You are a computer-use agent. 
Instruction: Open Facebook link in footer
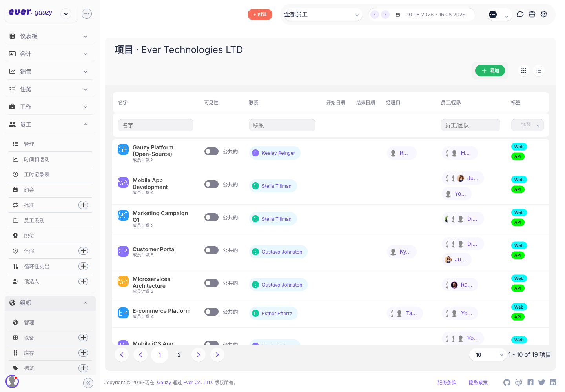[x=530, y=383]
